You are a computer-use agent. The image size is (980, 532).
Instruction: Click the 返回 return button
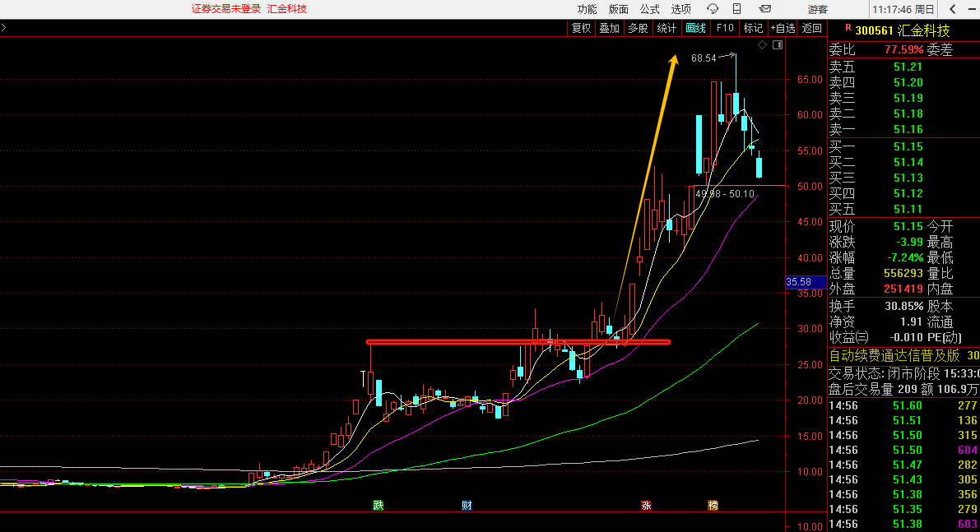[x=812, y=28]
